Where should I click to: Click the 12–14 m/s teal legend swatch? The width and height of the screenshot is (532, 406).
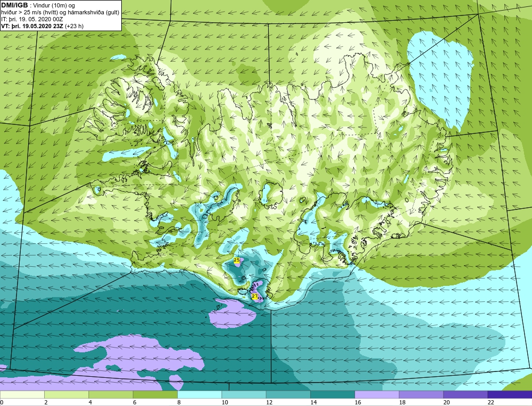(x=288, y=394)
